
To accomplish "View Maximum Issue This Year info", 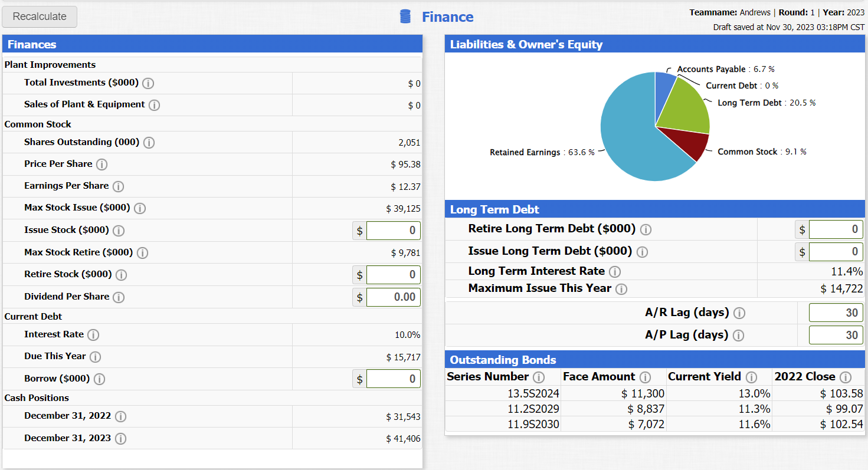I will pos(621,289).
